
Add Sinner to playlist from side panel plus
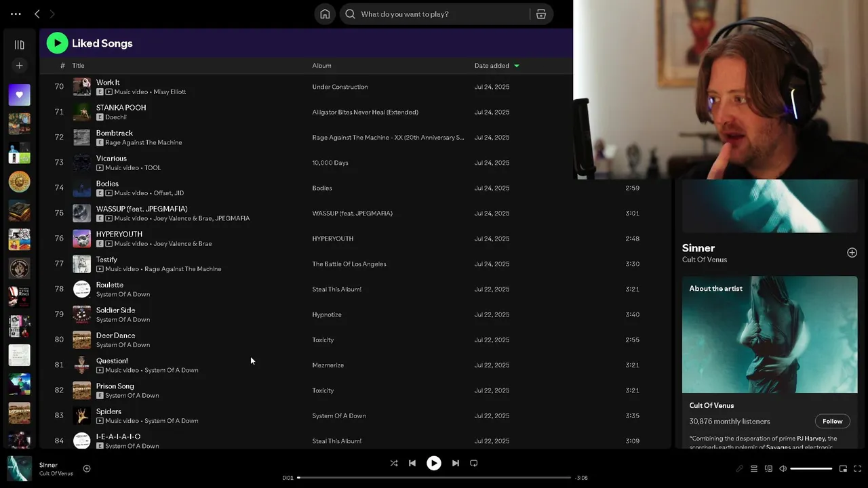point(852,253)
